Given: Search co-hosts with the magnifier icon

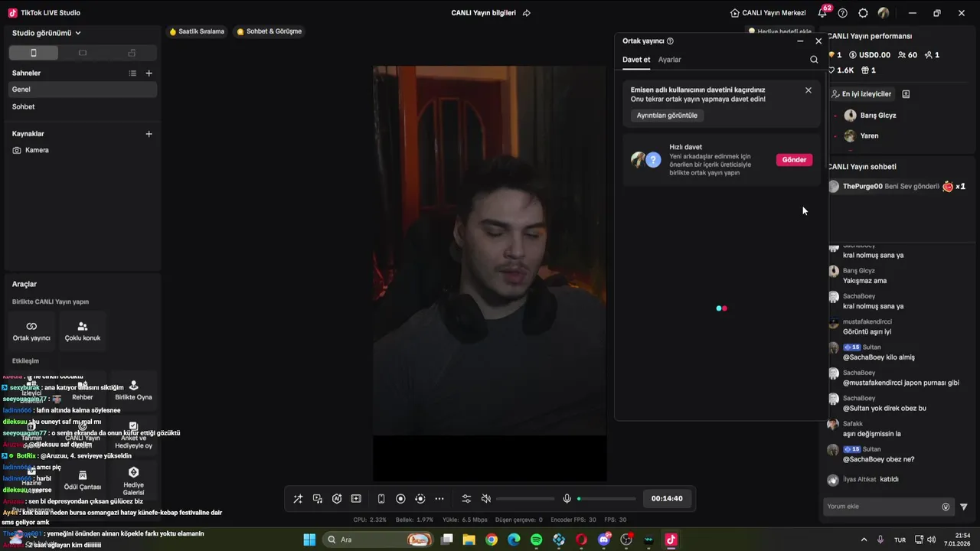Looking at the screenshot, I should tap(814, 60).
